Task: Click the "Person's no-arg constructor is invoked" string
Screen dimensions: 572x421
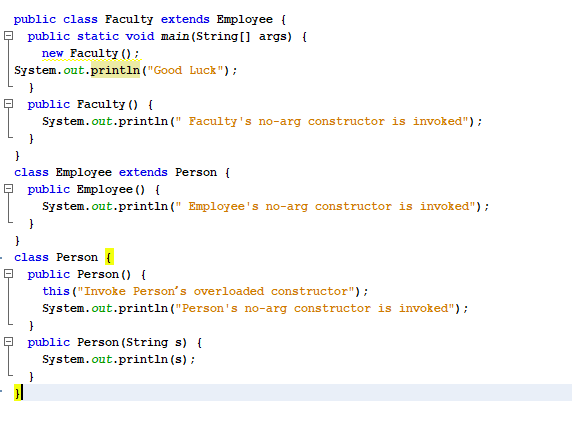Action: tap(315, 308)
